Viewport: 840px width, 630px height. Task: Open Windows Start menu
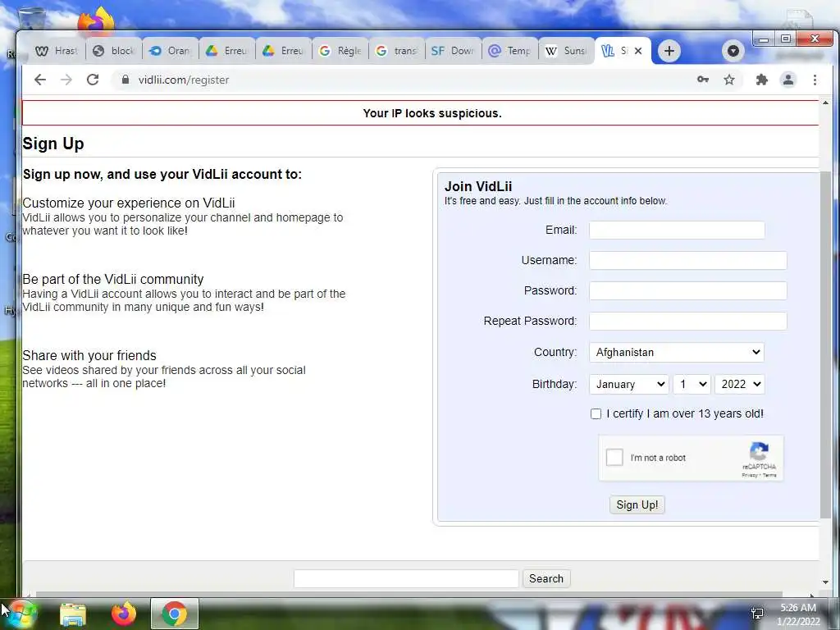(x=22, y=614)
